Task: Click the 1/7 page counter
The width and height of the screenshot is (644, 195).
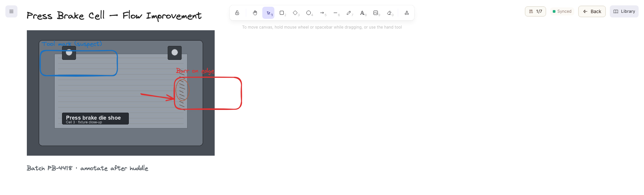Action: tap(535, 11)
